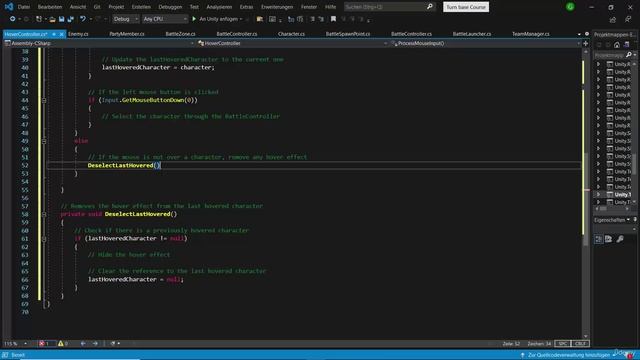The width and height of the screenshot is (640, 360).
Task: Open the Any CPU platform dropdown
Action: (165, 19)
